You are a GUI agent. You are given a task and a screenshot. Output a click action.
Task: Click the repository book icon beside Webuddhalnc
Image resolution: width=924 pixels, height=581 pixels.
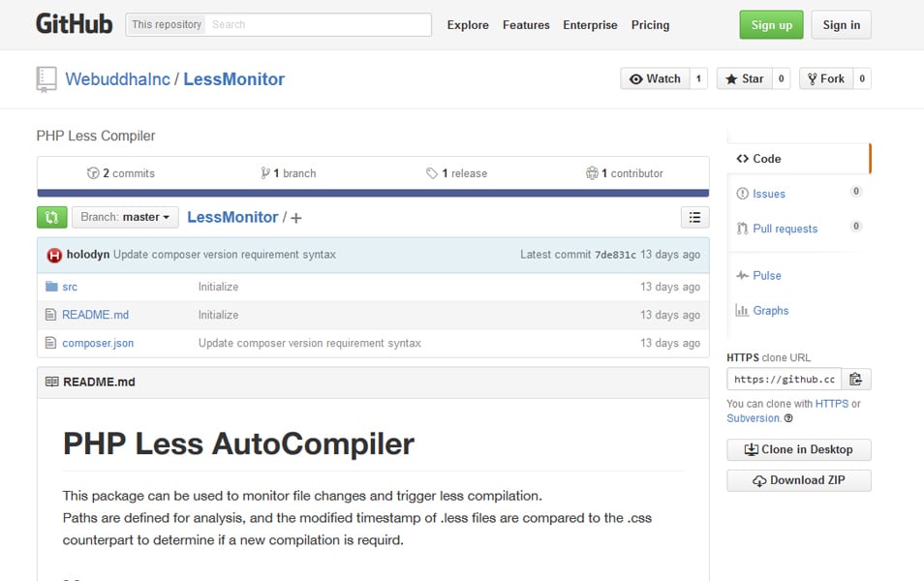(x=46, y=78)
